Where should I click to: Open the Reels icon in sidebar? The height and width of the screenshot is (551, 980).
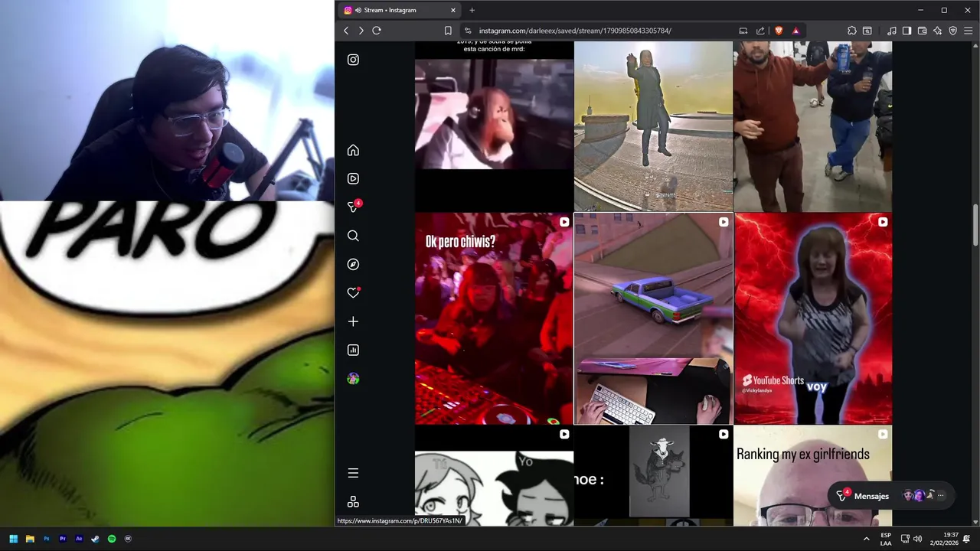point(353,178)
